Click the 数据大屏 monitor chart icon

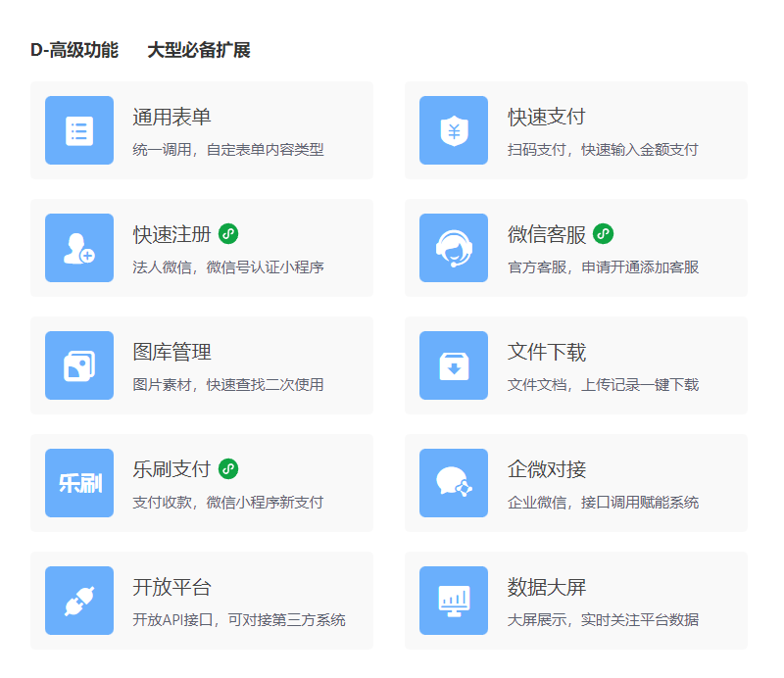(x=454, y=601)
